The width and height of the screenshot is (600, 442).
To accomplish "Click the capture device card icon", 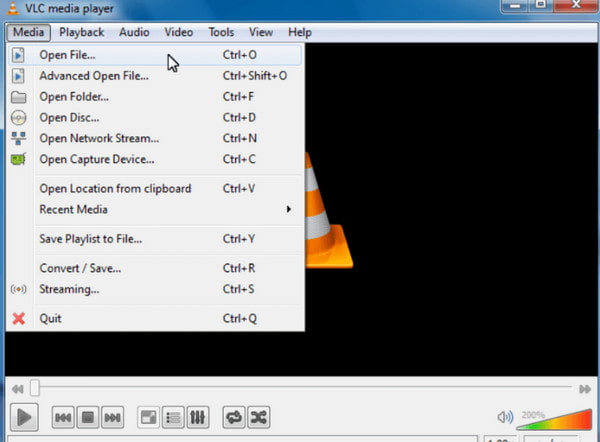I will click(18, 159).
